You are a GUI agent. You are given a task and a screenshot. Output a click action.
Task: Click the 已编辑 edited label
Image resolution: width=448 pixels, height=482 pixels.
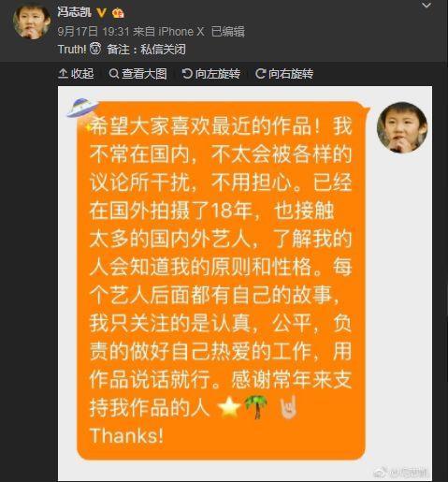228,32
